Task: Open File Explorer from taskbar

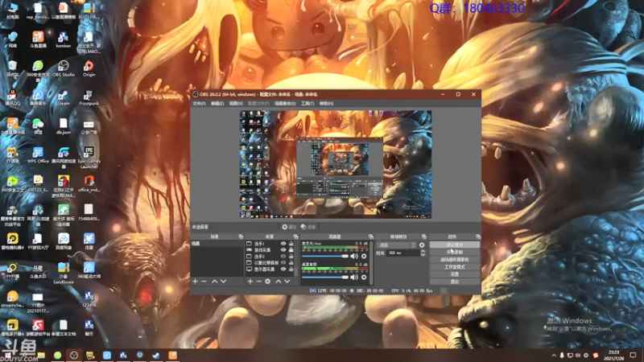Action: 41,355
